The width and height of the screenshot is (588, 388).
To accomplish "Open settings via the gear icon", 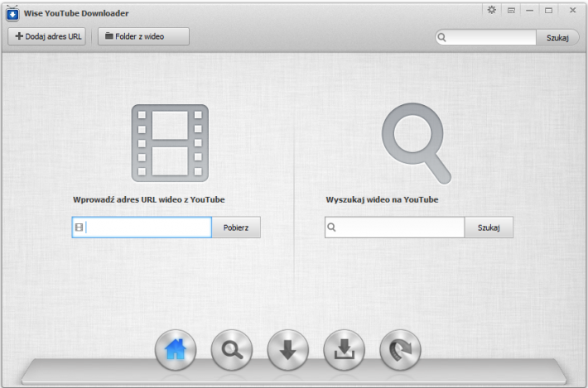I will [x=492, y=10].
